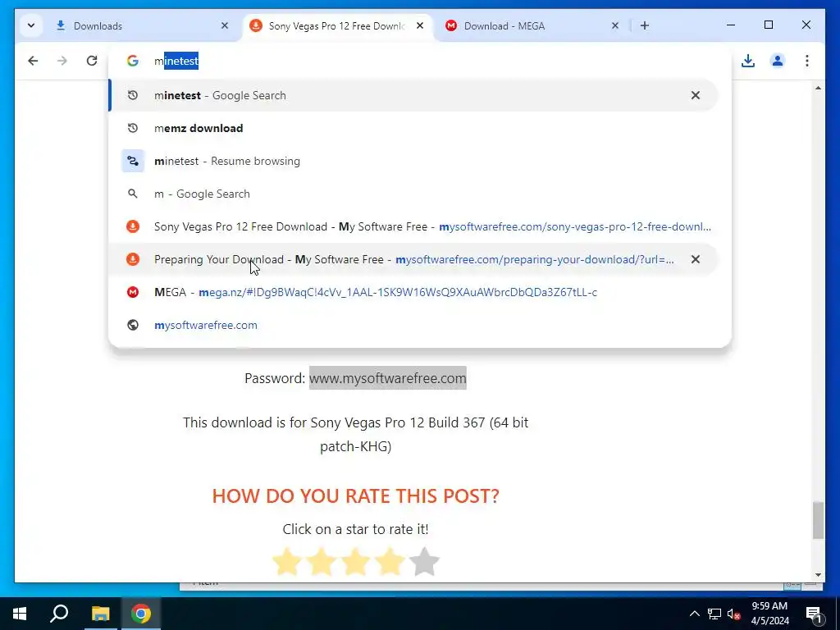Click Google icon in the address bar
The image size is (840, 630).
[133, 61]
